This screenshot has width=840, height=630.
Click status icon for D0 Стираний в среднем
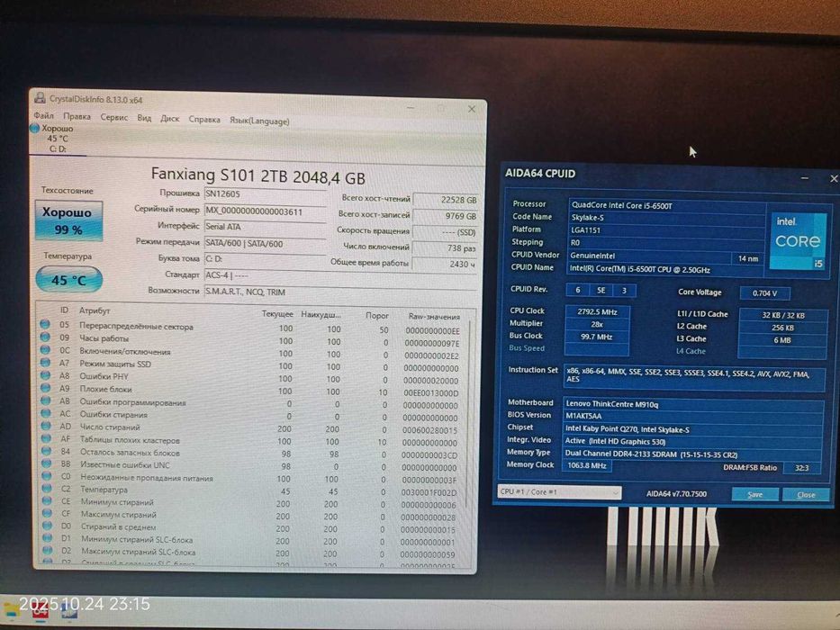[x=48, y=526]
